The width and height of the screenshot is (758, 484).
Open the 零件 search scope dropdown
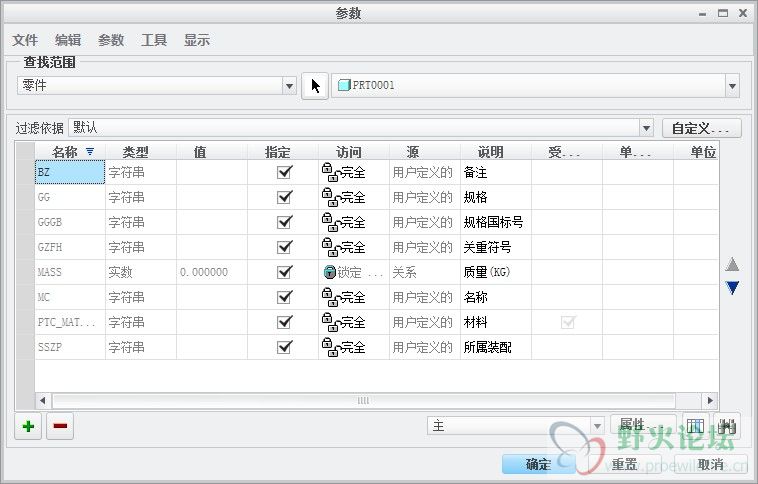pos(289,86)
